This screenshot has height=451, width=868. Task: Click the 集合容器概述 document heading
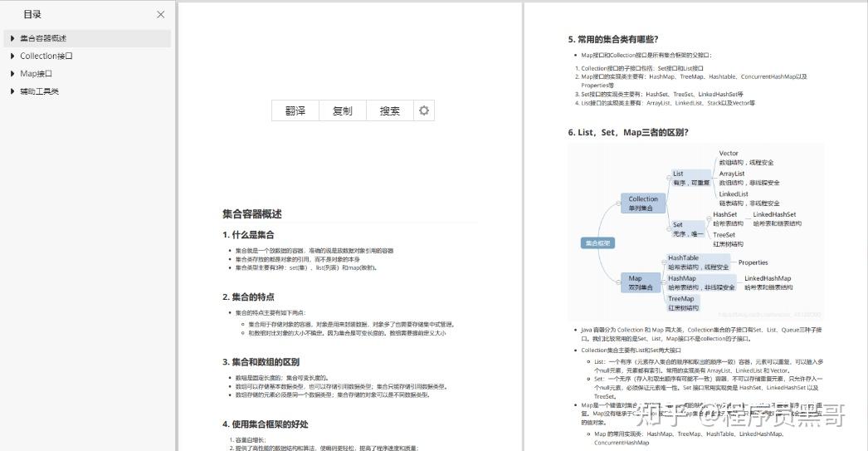click(252, 213)
